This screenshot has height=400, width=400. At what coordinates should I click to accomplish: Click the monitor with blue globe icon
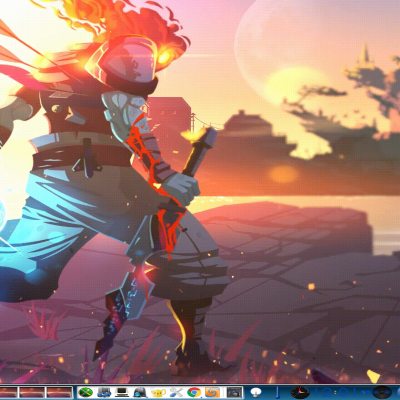pos(140,392)
